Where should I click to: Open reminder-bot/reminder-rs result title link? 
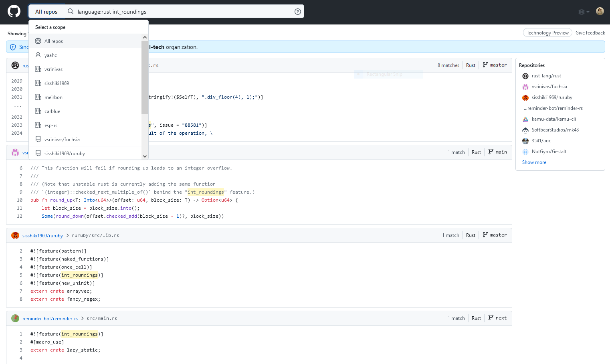click(x=50, y=319)
